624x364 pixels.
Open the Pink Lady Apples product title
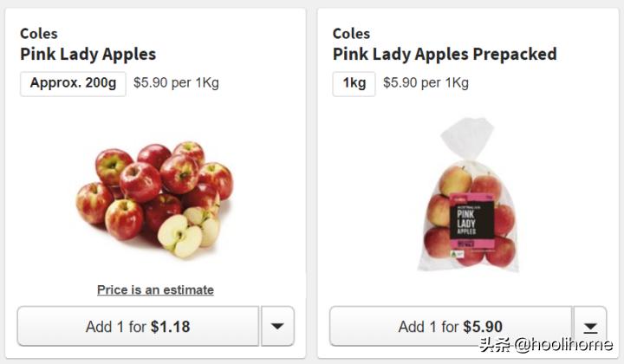88,54
